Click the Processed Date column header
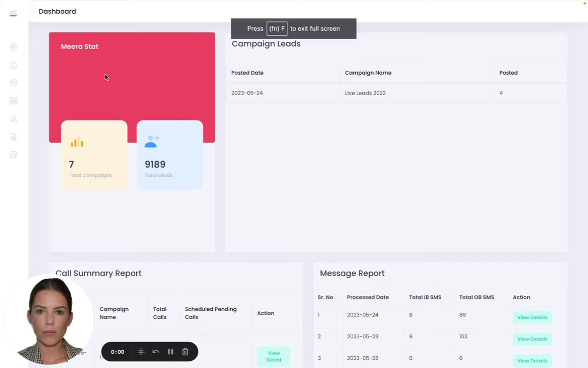 pyautogui.click(x=368, y=297)
